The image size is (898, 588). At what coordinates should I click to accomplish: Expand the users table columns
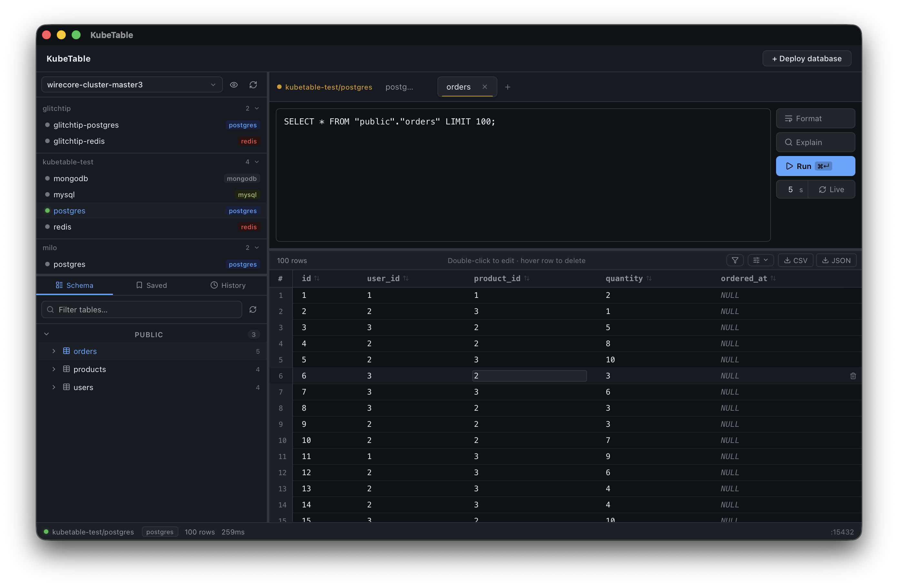pos(54,387)
